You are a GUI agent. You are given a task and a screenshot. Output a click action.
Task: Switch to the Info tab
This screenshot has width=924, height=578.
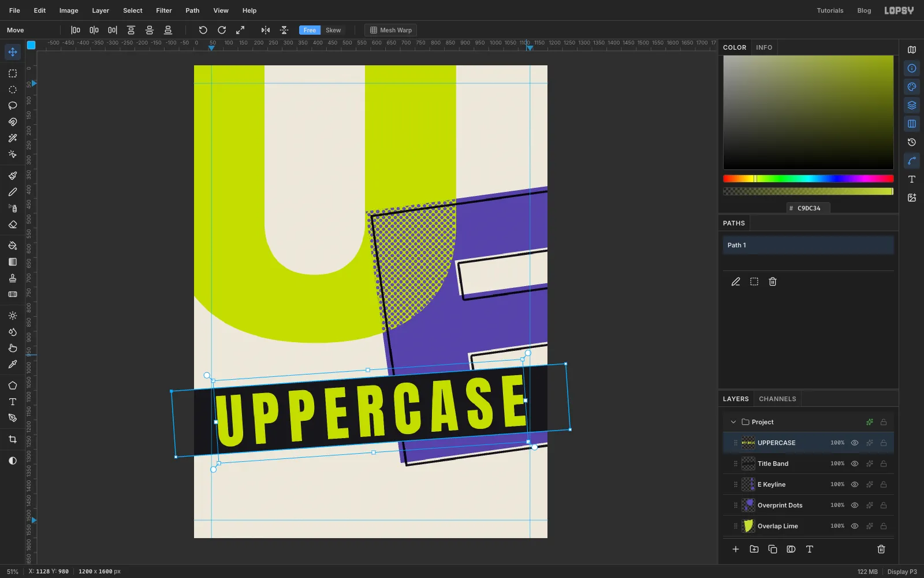tap(764, 47)
